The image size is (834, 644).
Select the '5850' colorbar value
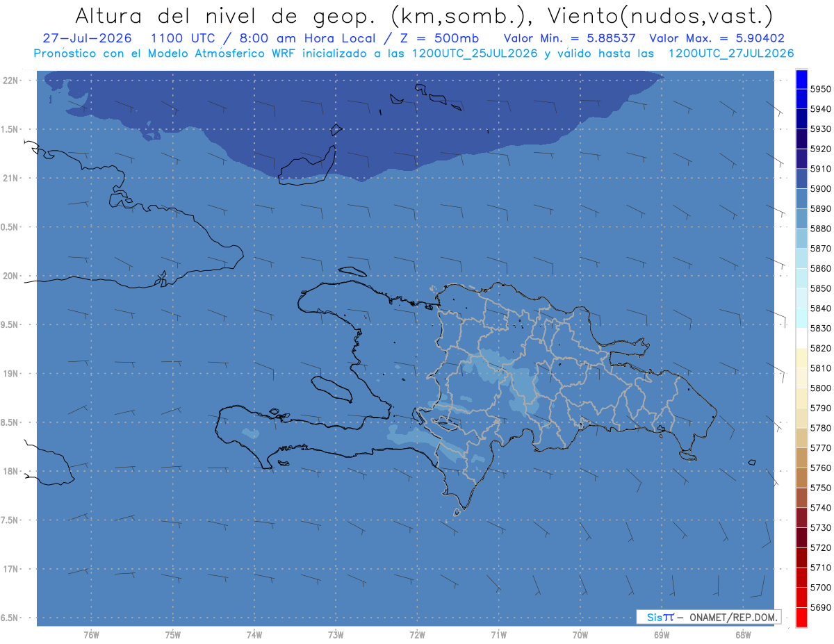(x=821, y=288)
